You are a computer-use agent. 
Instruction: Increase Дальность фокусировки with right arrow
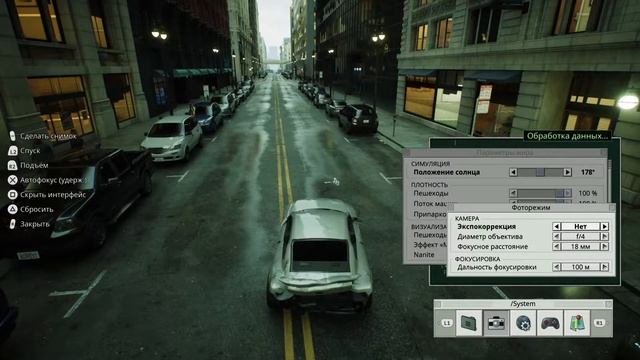604,267
